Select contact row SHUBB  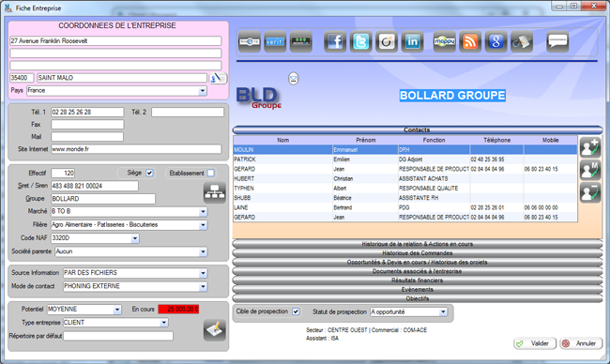pyautogui.click(x=405, y=198)
